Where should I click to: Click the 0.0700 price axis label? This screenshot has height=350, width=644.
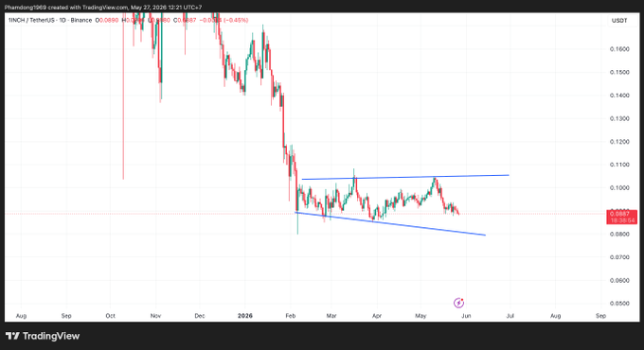click(619, 257)
